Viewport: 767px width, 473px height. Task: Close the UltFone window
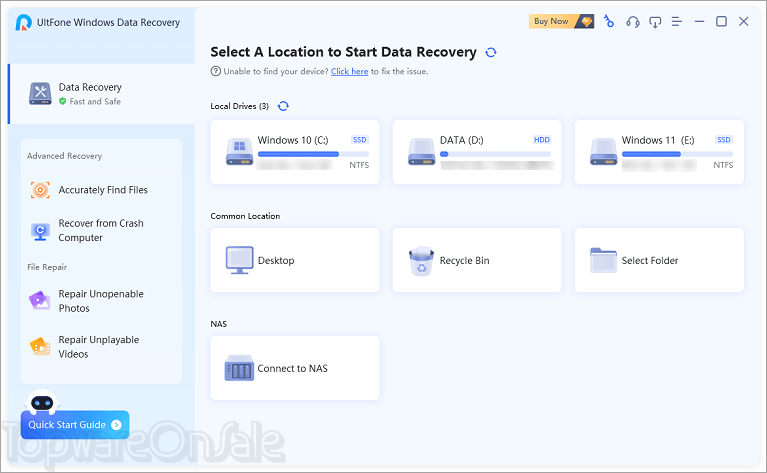(x=744, y=22)
